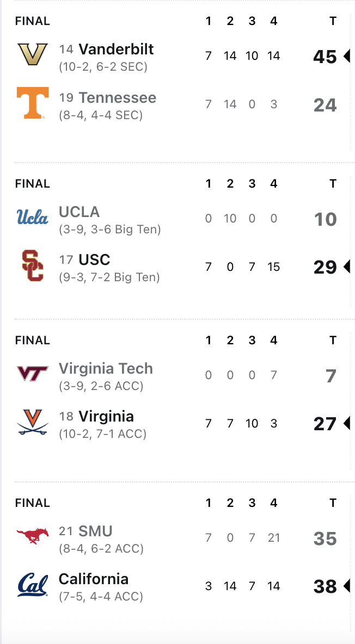Click the Tennessee orange T logo
The height and width of the screenshot is (644, 355).
pos(33,103)
